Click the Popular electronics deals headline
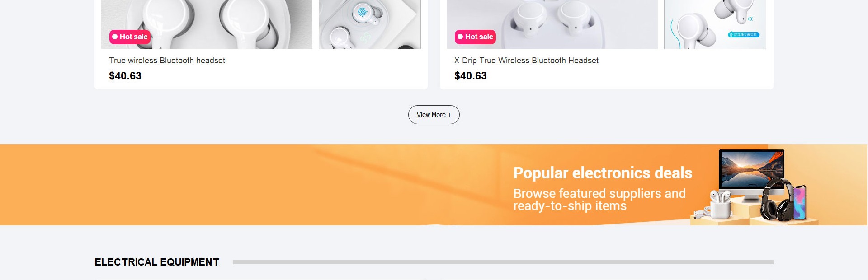Image resolution: width=868 pixels, height=280 pixels. [x=603, y=173]
